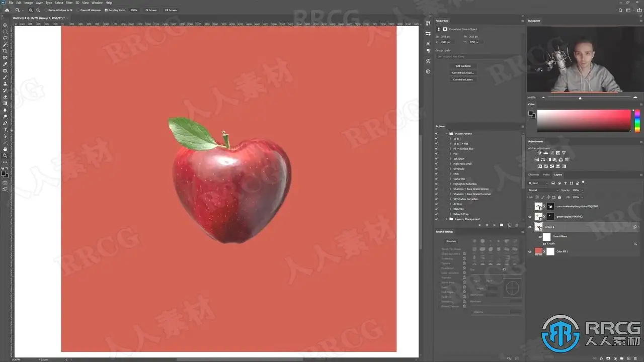Open the Paragraph panel icon
This screenshot has width=644, height=362.
click(x=428, y=50)
